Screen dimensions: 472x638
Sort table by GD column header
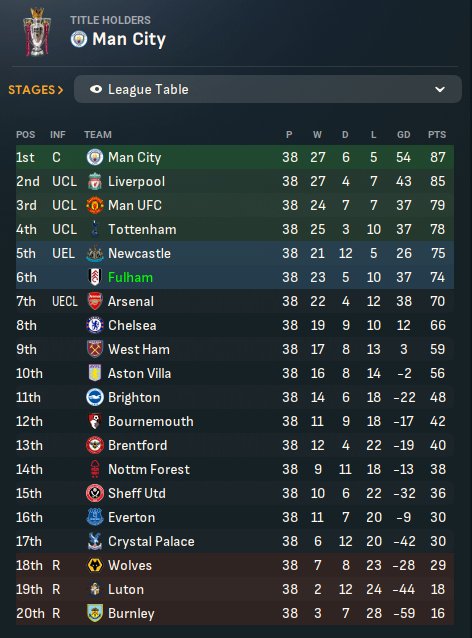pyautogui.click(x=404, y=135)
